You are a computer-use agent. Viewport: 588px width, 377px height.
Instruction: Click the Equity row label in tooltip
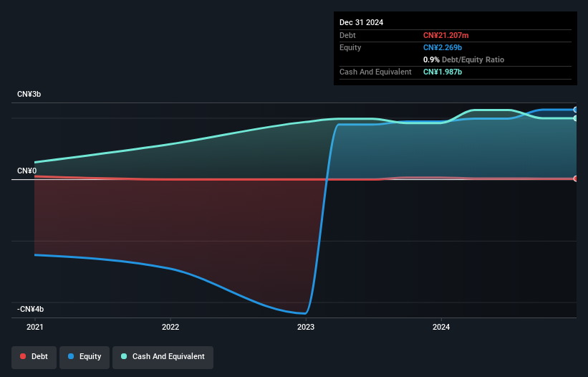350,47
